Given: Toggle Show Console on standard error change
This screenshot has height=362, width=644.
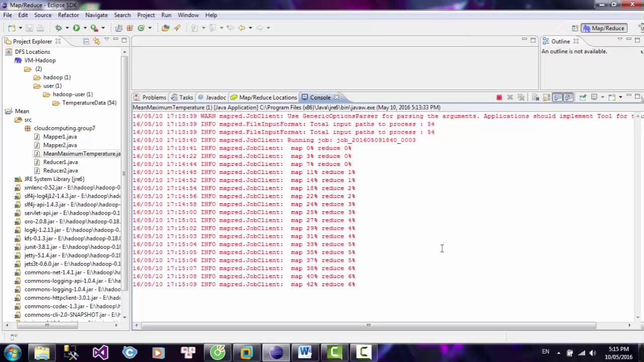Looking at the screenshot, I should pos(569,98).
